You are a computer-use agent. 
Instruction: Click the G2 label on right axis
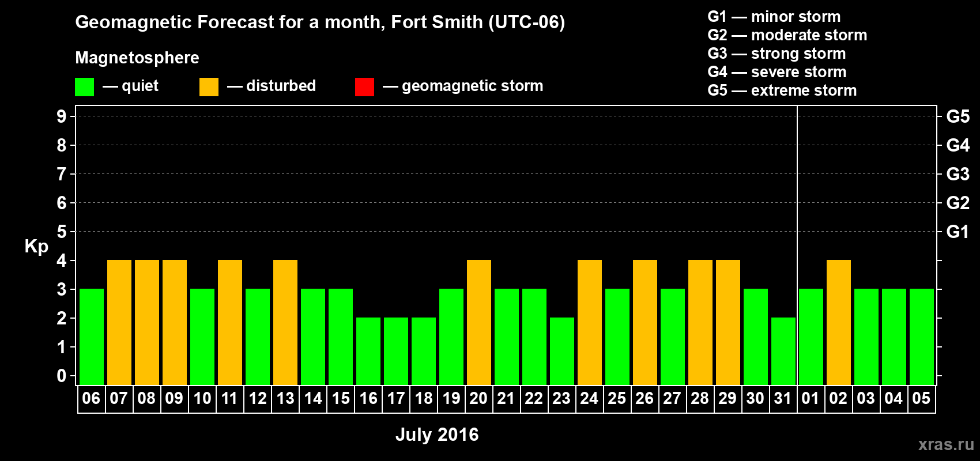tap(958, 203)
